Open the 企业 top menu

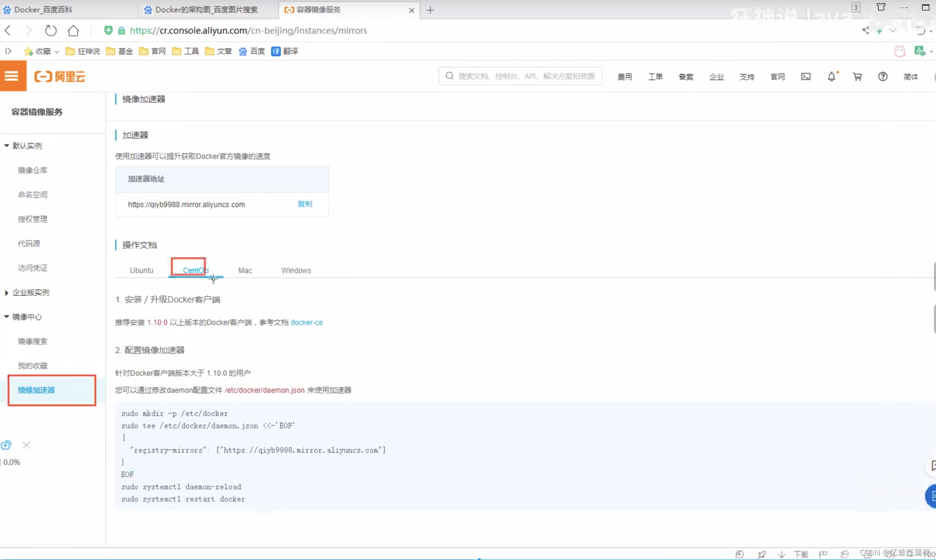click(x=716, y=77)
